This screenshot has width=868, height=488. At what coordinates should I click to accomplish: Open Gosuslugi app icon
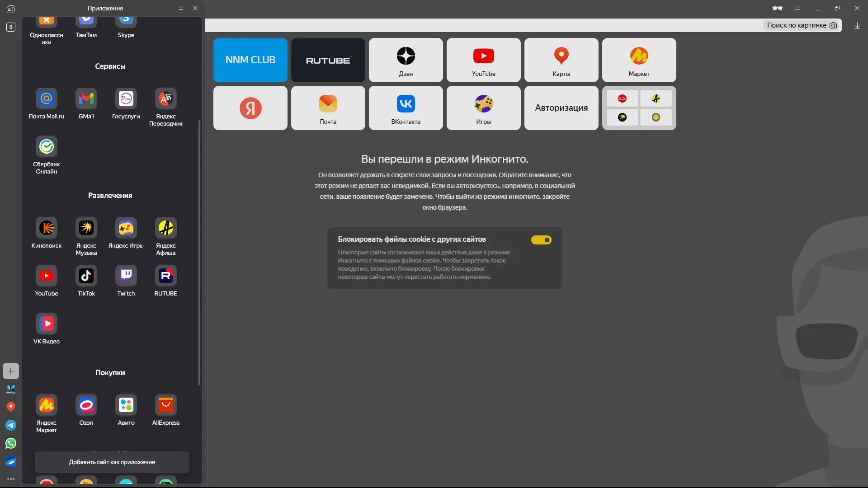126,99
